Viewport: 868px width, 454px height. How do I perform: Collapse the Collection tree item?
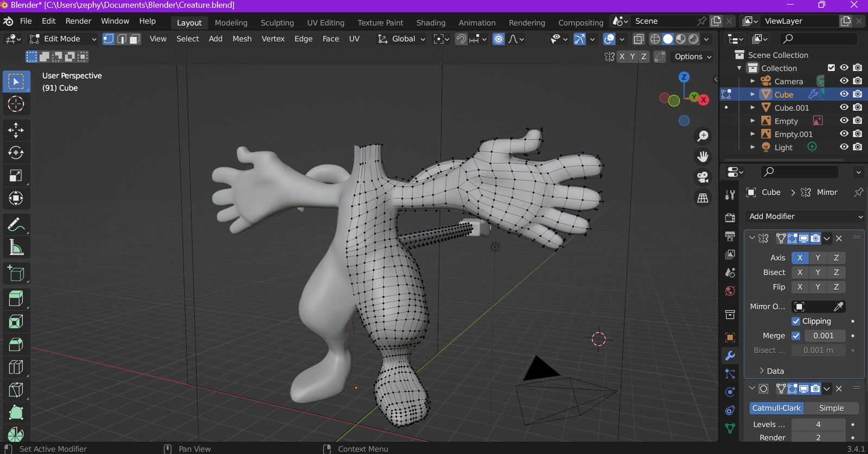[739, 68]
